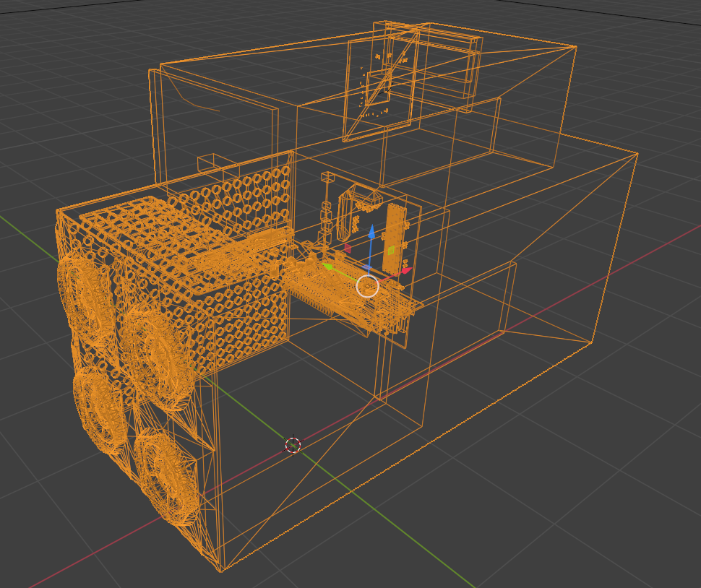
Task: Click the red-white striped 3D cursor
Action: coord(293,445)
